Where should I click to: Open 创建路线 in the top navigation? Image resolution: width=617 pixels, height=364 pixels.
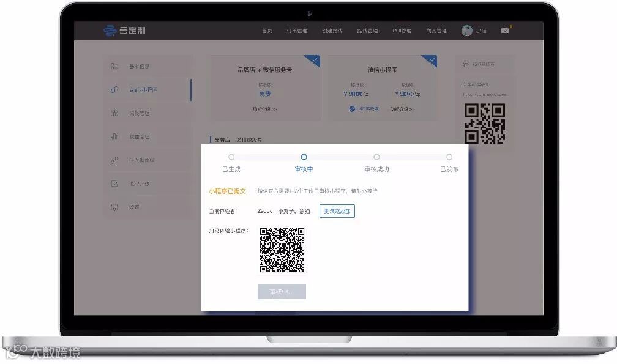tap(332, 31)
